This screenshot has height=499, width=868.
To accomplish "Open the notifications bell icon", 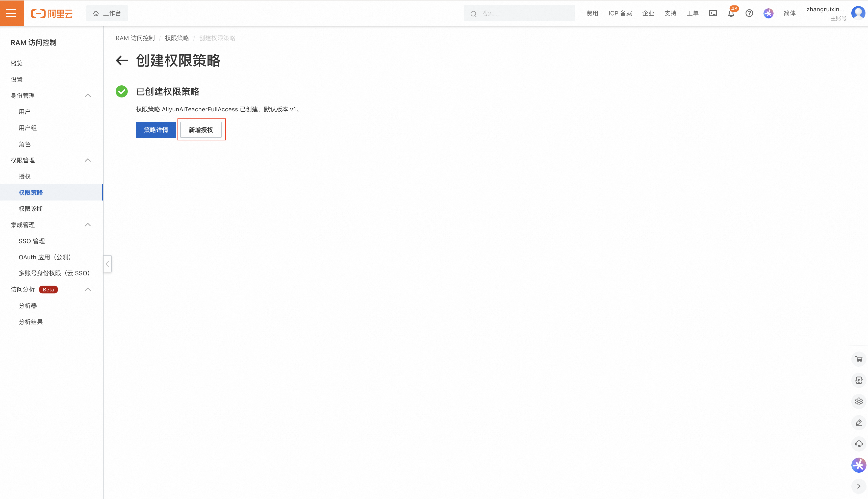I will pyautogui.click(x=731, y=14).
